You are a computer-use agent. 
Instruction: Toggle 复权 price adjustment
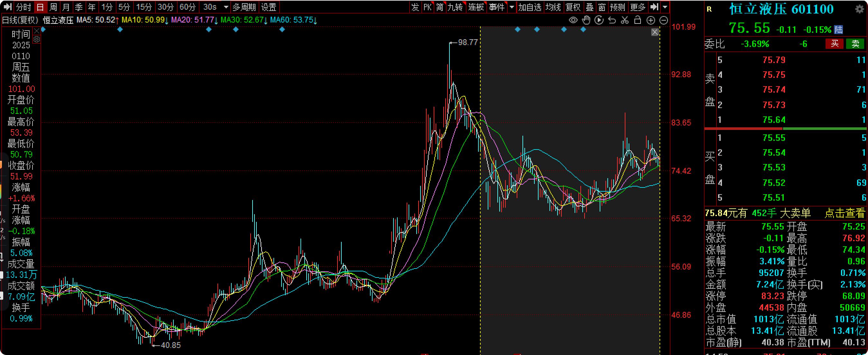(x=573, y=7)
